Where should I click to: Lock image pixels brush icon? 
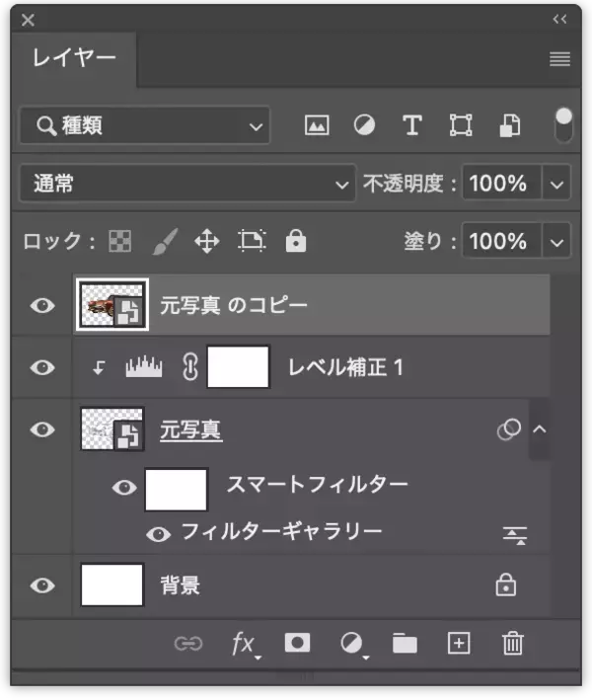click(x=165, y=242)
